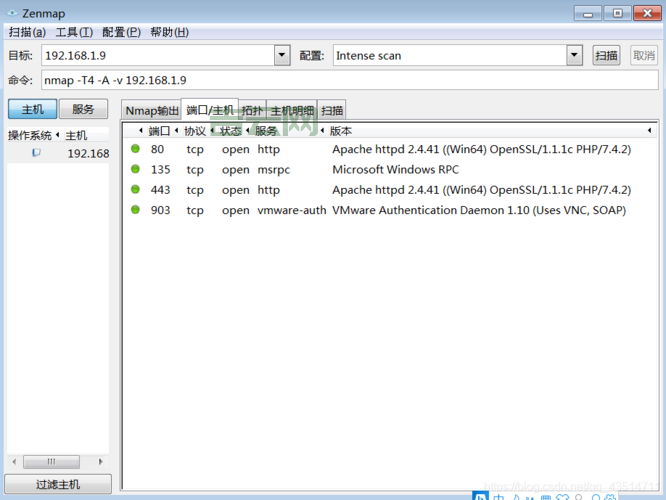Click the 过滤主机 filter hosts button
This screenshot has height=500, width=666.
point(58,484)
